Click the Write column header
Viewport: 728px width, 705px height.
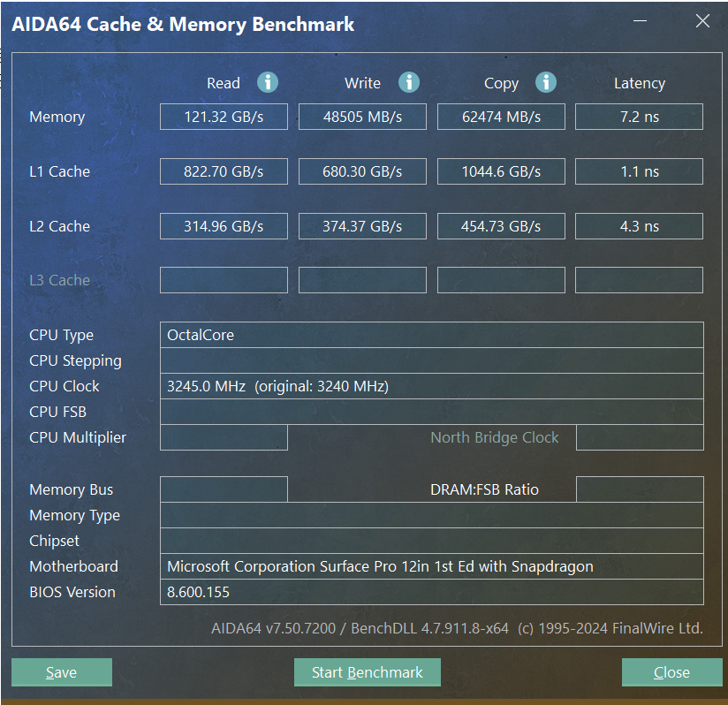click(362, 83)
